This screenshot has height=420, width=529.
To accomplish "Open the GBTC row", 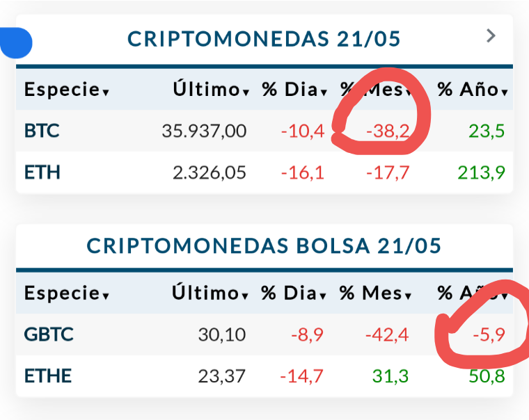I will coord(264,334).
